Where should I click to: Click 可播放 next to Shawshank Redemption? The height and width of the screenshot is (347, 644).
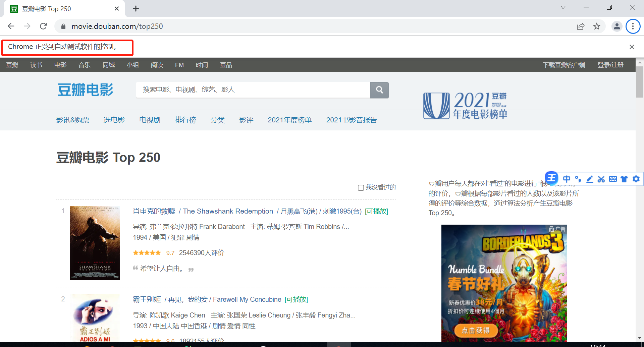[376, 211]
